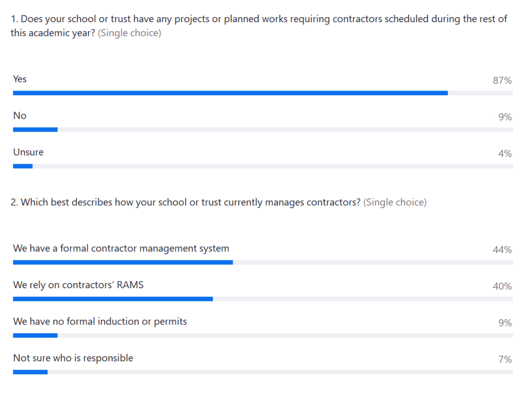
Task: Click question 2 text about managing contractors
Action: pyautogui.click(x=185, y=203)
